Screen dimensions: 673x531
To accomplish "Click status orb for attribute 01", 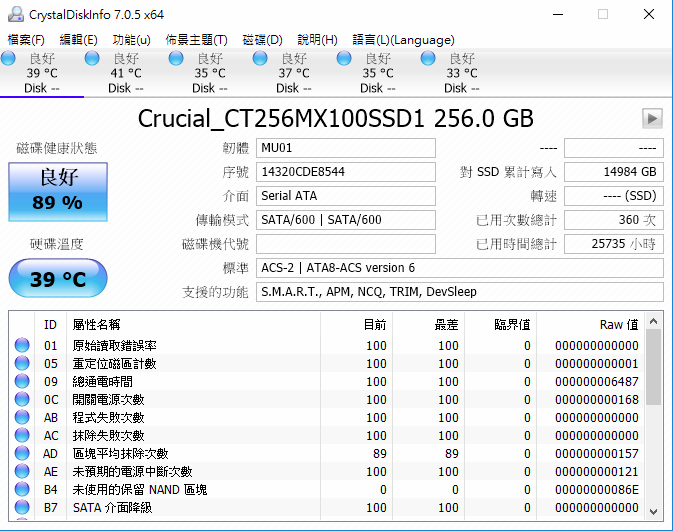I will click(x=22, y=345).
